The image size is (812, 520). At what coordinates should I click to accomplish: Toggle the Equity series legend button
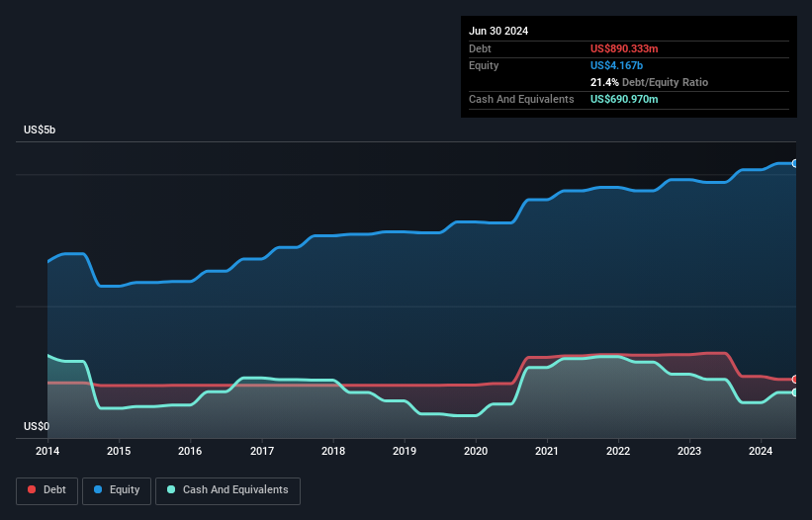pyautogui.click(x=117, y=490)
